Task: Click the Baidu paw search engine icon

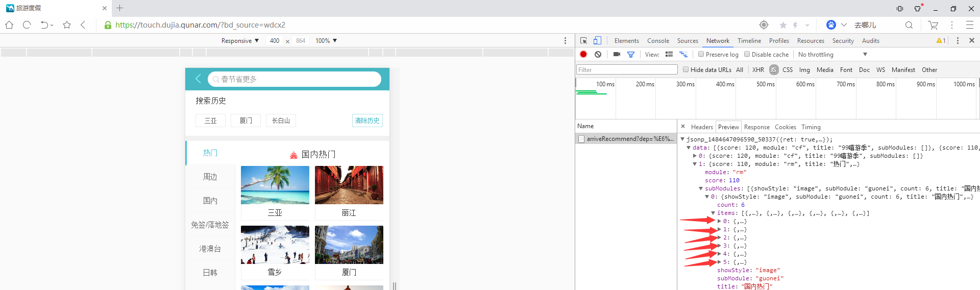Action: 831,25
